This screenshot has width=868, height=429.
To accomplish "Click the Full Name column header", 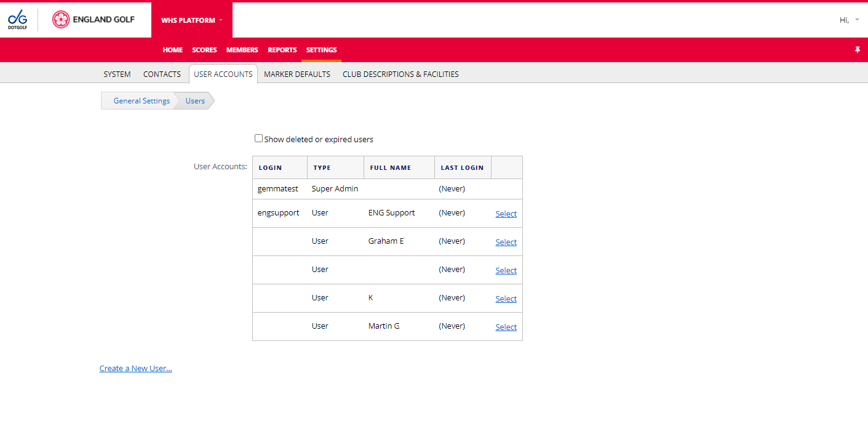I will point(399,167).
